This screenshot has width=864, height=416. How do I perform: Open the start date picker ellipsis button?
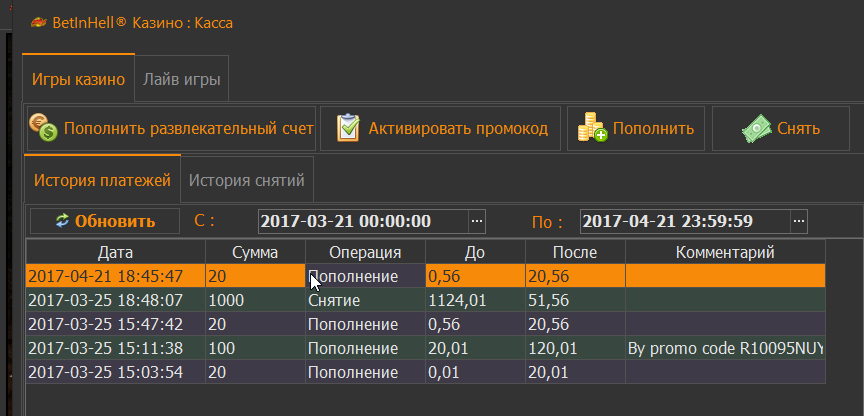pyautogui.click(x=477, y=221)
